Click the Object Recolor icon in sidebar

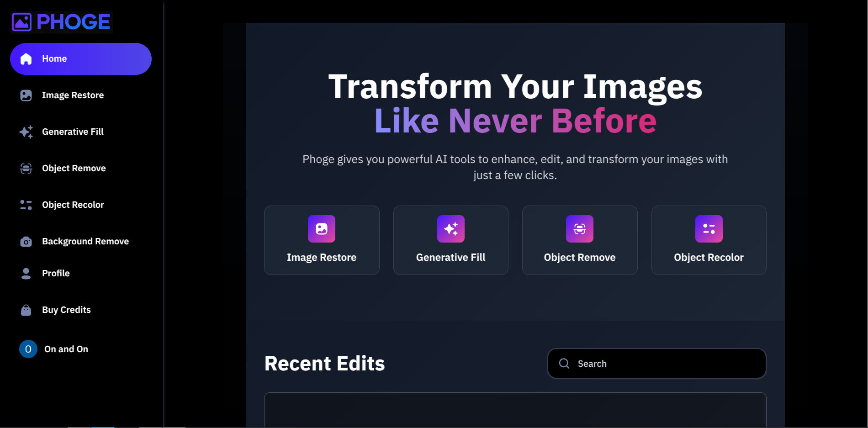26,205
